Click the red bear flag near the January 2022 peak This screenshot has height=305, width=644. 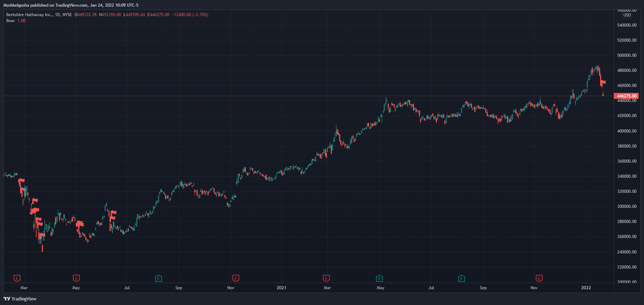point(603,83)
